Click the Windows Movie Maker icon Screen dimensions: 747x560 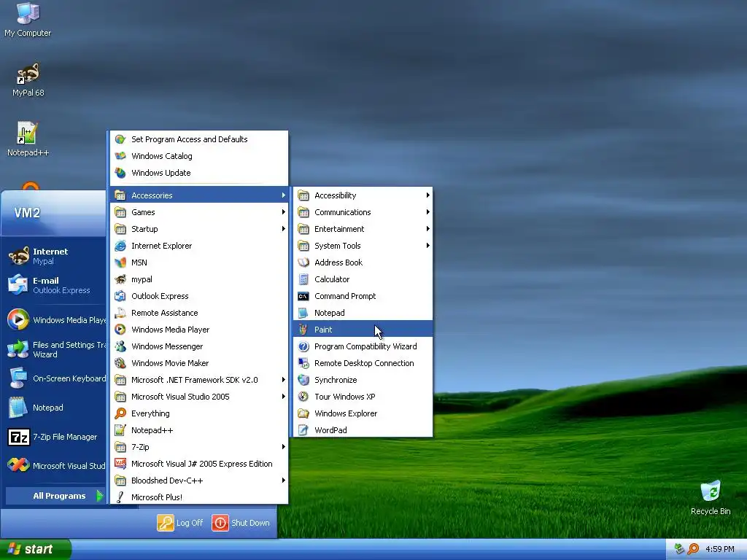pyautogui.click(x=120, y=363)
